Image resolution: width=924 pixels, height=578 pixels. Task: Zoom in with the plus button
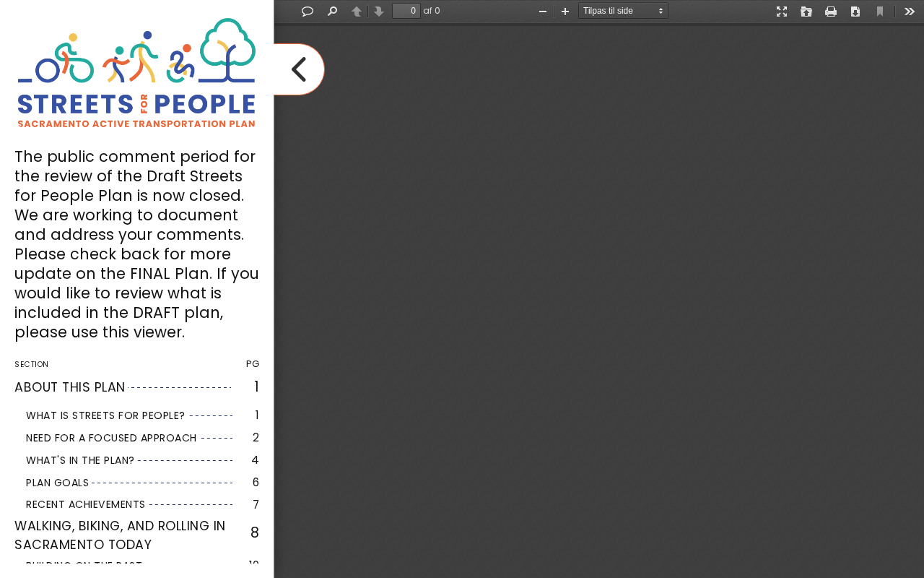(565, 11)
